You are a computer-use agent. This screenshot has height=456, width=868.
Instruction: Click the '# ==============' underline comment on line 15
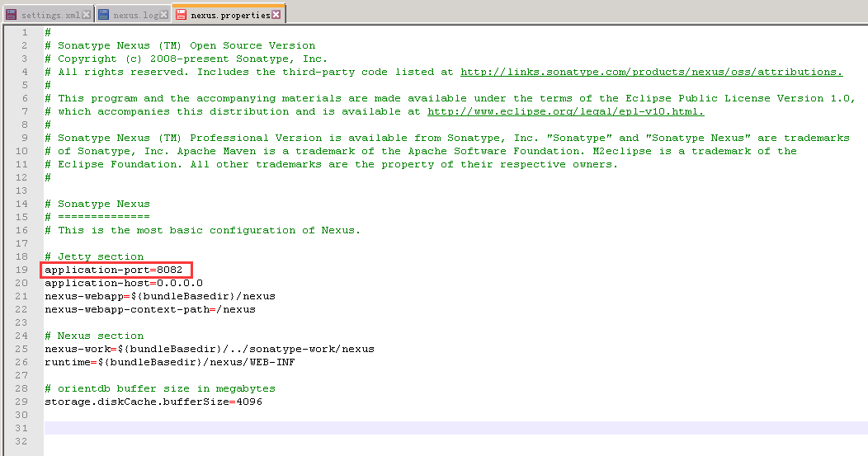pyautogui.click(x=97, y=217)
